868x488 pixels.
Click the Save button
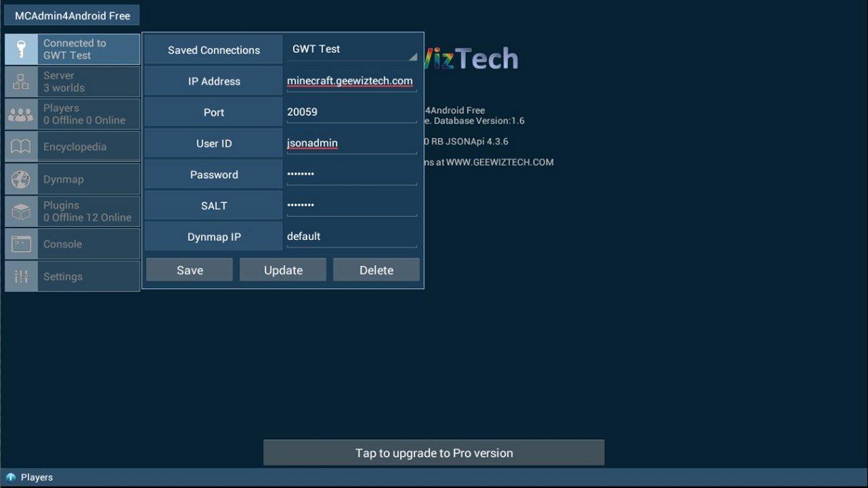[190, 270]
